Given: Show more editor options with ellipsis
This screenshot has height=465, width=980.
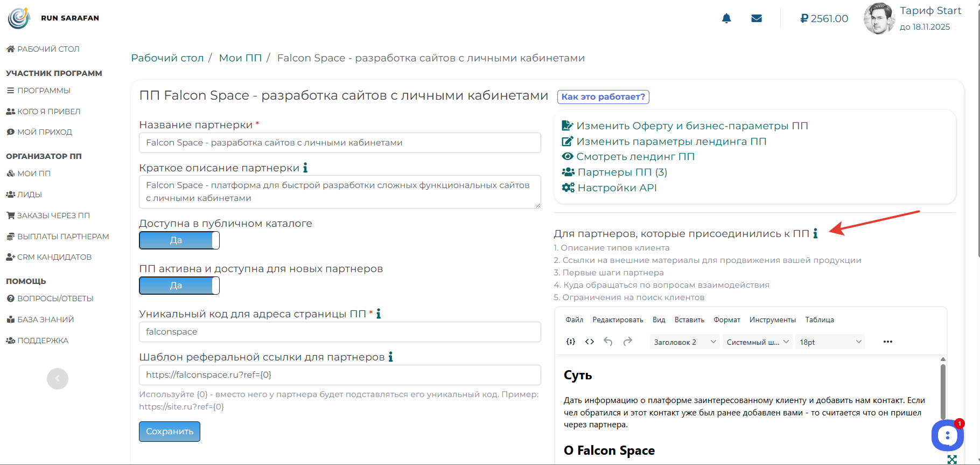Looking at the screenshot, I should pos(887,342).
